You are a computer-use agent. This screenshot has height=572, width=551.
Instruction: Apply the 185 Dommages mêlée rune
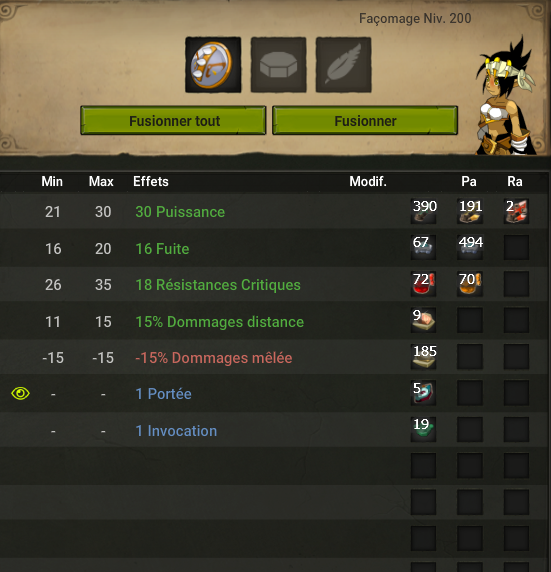click(423, 356)
